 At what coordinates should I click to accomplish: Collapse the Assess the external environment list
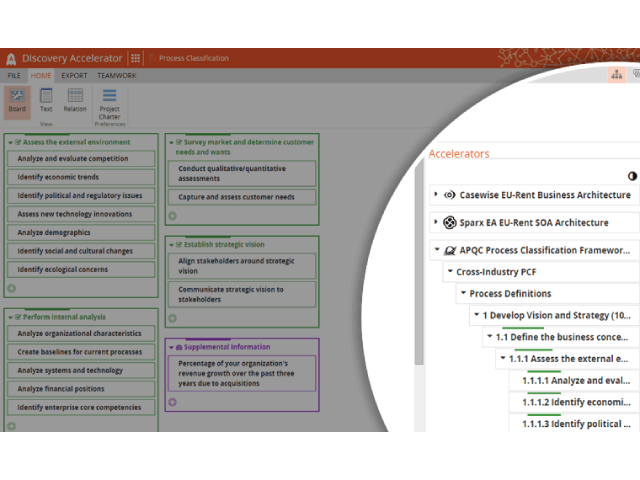(x=10, y=142)
